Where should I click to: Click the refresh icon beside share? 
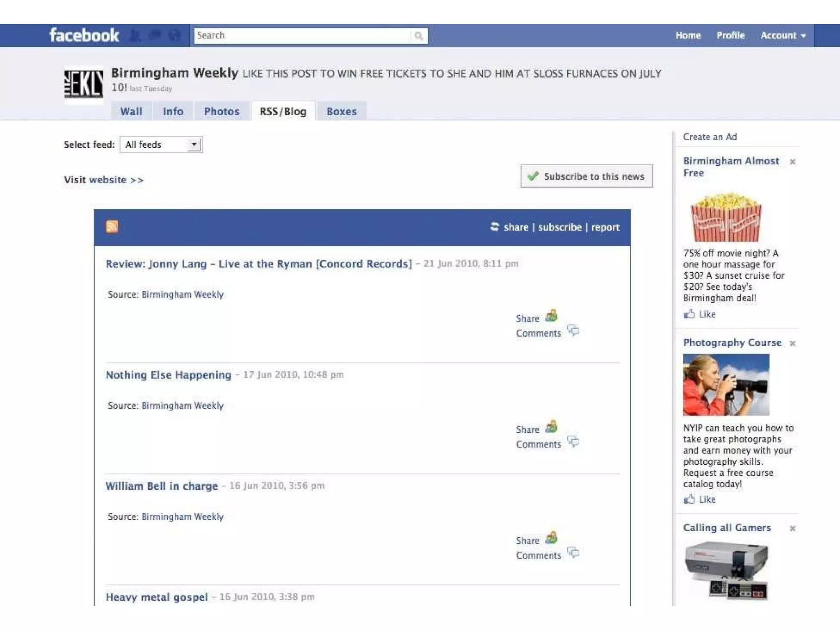pyautogui.click(x=495, y=226)
